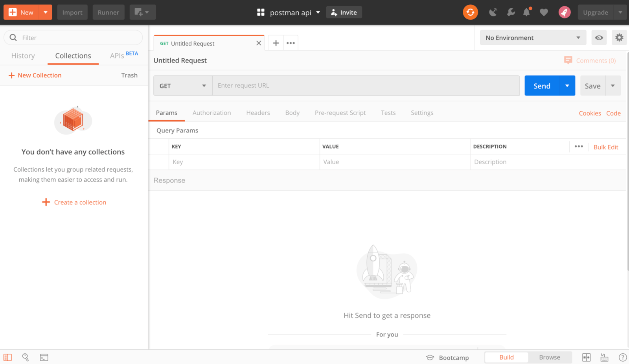
Task: Open Find and Replace via magnifier icon
Action: [x=25, y=357]
